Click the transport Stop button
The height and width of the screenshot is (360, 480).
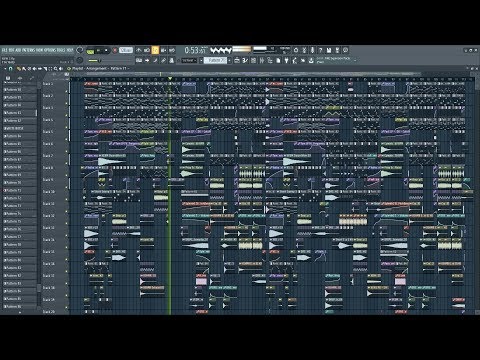[106, 51]
